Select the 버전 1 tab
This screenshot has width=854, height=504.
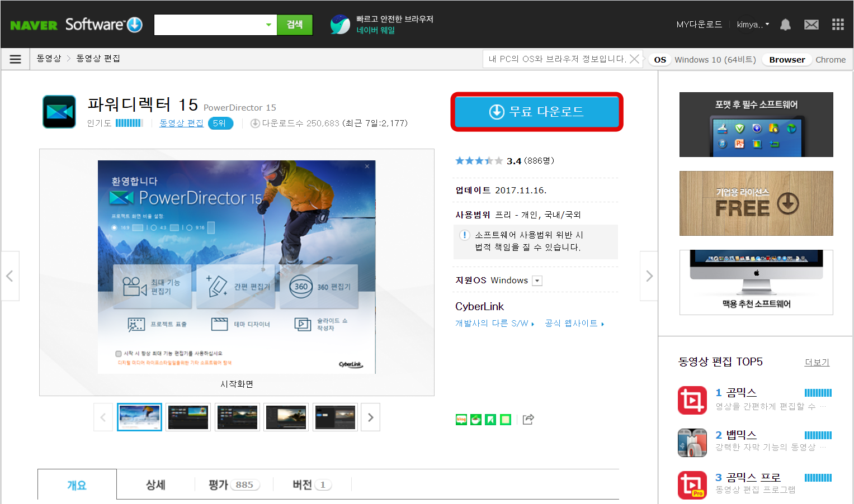(x=312, y=484)
